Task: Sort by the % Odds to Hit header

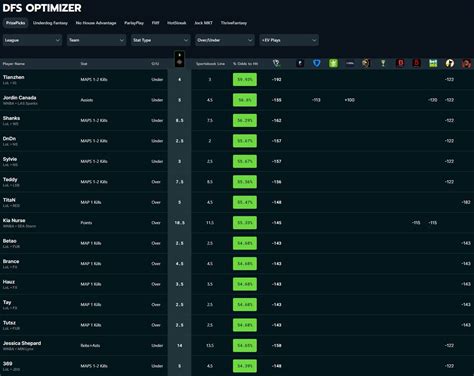Action: coord(245,64)
